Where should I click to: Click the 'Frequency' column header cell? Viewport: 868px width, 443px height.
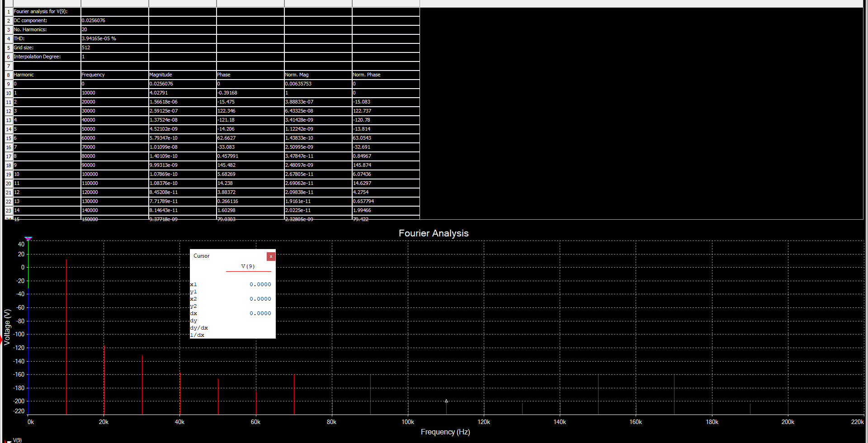[115, 75]
